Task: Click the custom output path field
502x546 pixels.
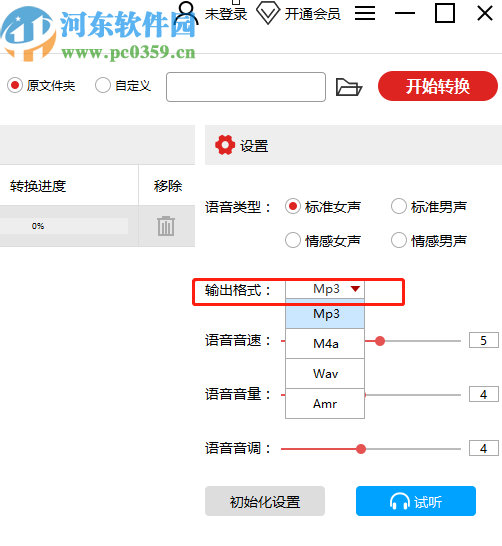Action: pyautogui.click(x=246, y=87)
